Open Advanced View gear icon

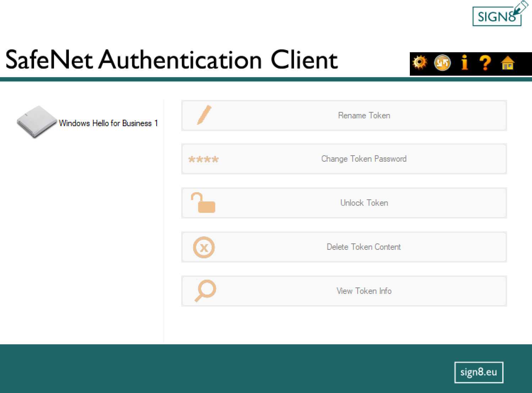pyautogui.click(x=420, y=63)
